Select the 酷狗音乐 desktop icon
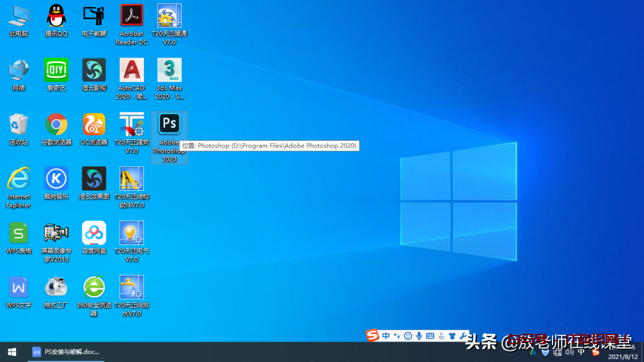The width and height of the screenshot is (644, 362). point(56,179)
